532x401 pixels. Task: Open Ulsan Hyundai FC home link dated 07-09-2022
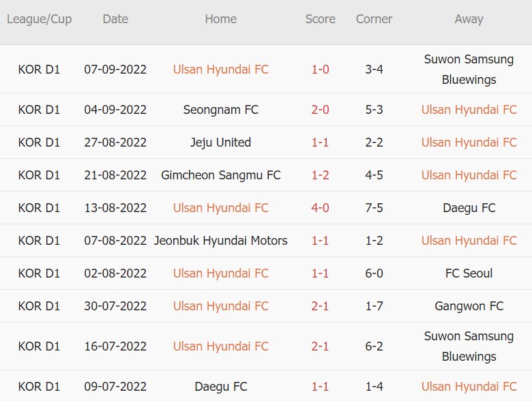coord(221,69)
